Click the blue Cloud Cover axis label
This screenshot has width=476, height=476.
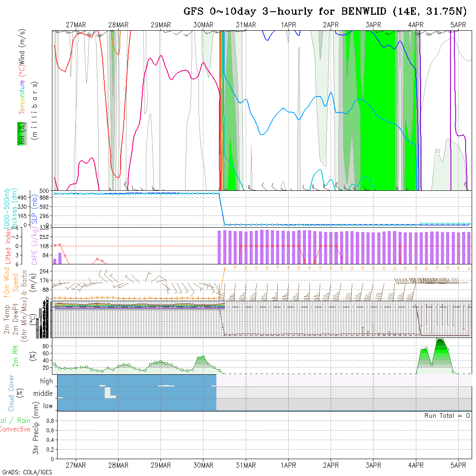click(11, 393)
